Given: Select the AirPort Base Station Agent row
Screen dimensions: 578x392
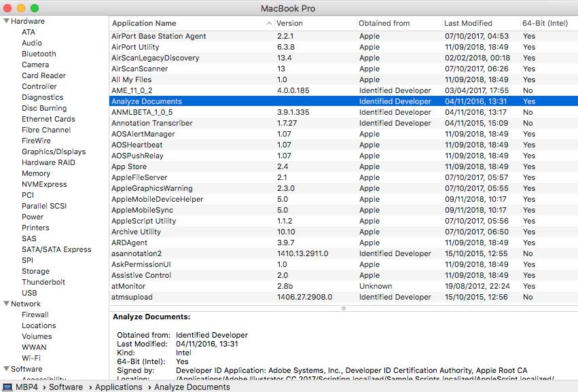Looking at the screenshot, I should [x=344, y=36].
